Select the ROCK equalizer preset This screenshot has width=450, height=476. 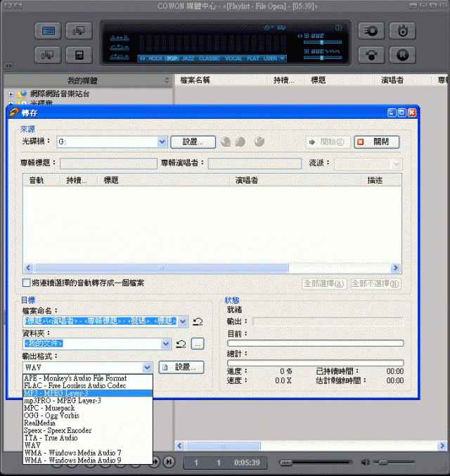click(x=155, y=58)
